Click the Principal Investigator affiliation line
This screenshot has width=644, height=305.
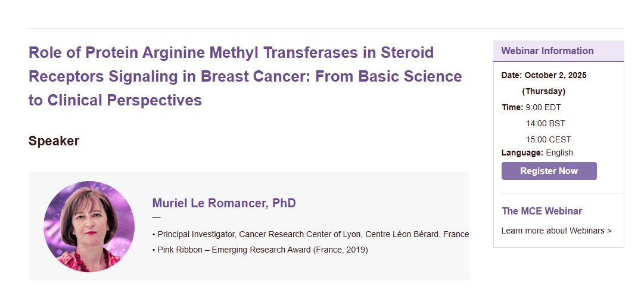(310, 234)
